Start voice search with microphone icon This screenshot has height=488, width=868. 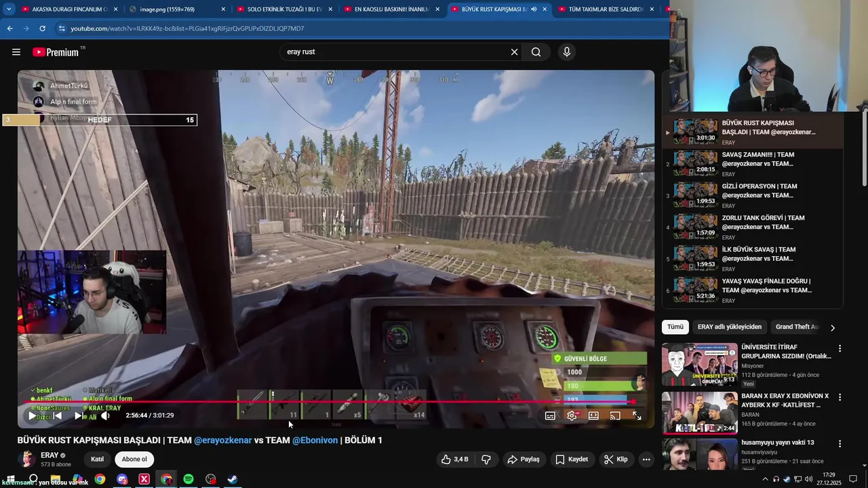[567, 52]
